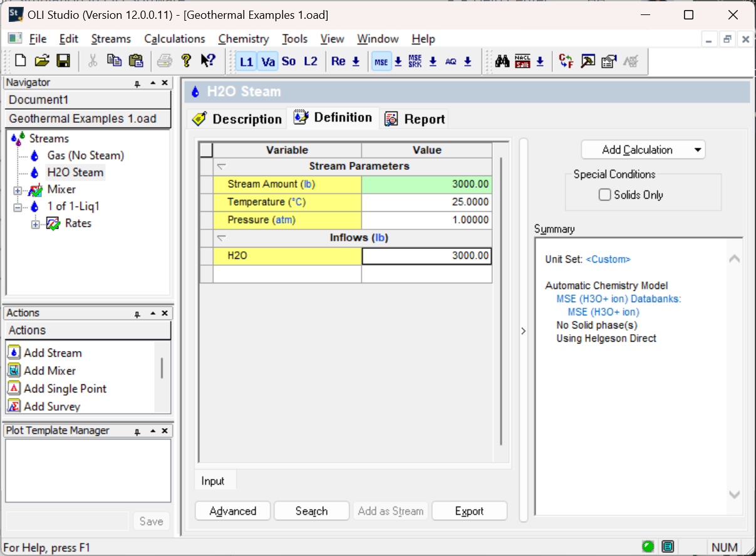Click the Search button
The image size is (756, 556).
[311, 511]
